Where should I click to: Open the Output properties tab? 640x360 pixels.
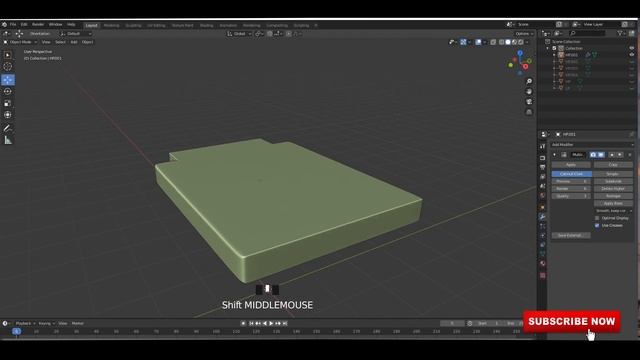[542, 167]
